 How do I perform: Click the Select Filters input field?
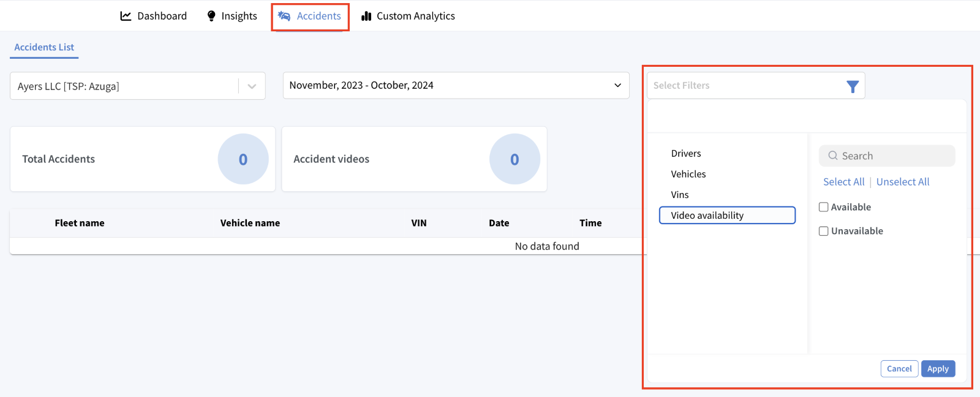[756, 85]
